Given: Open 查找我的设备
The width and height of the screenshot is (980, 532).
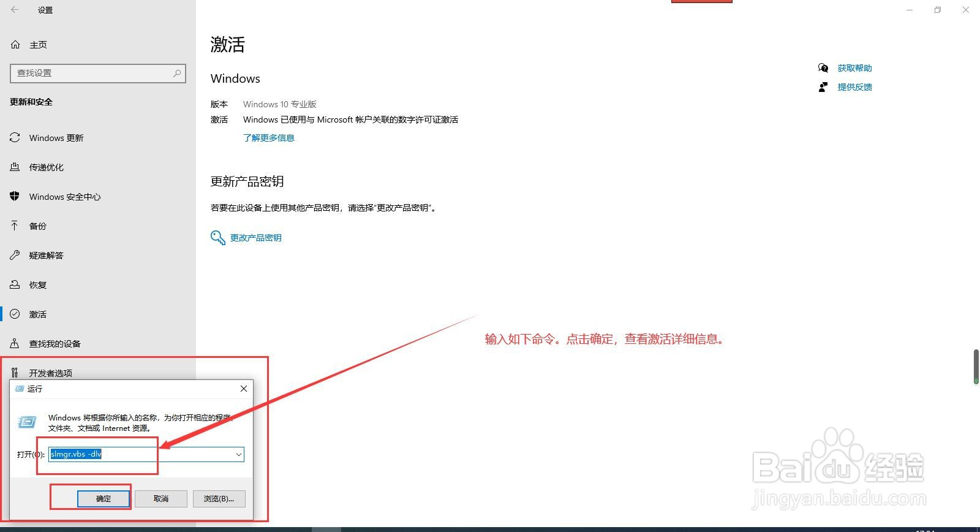Looking at the screenshot, I should pyautogui.click(x=55, y=344).
